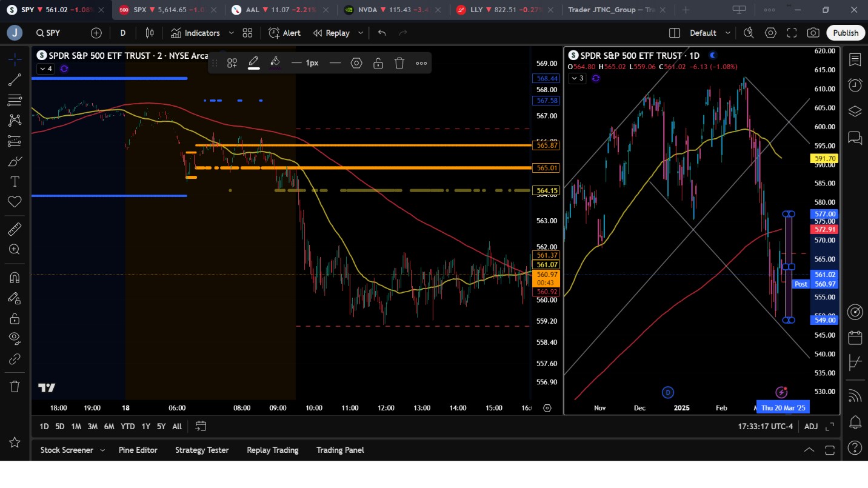868x488 pixels.
Task: Choose the chart patterns tool
Action: click(x=15, y=121)
